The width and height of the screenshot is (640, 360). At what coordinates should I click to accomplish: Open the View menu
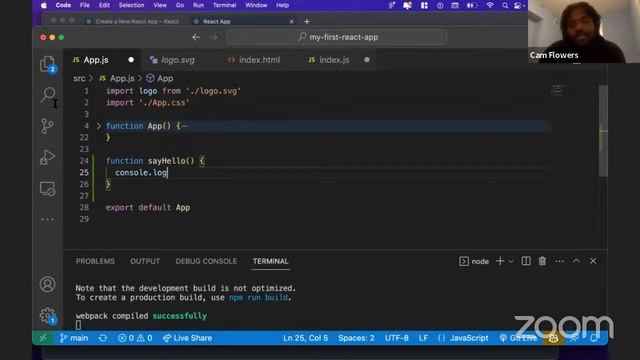[x=160, y=5]
